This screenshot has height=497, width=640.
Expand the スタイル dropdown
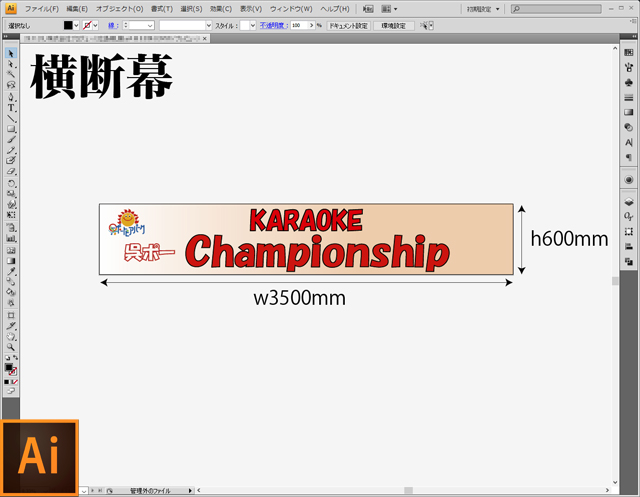(x=251, y=25)
